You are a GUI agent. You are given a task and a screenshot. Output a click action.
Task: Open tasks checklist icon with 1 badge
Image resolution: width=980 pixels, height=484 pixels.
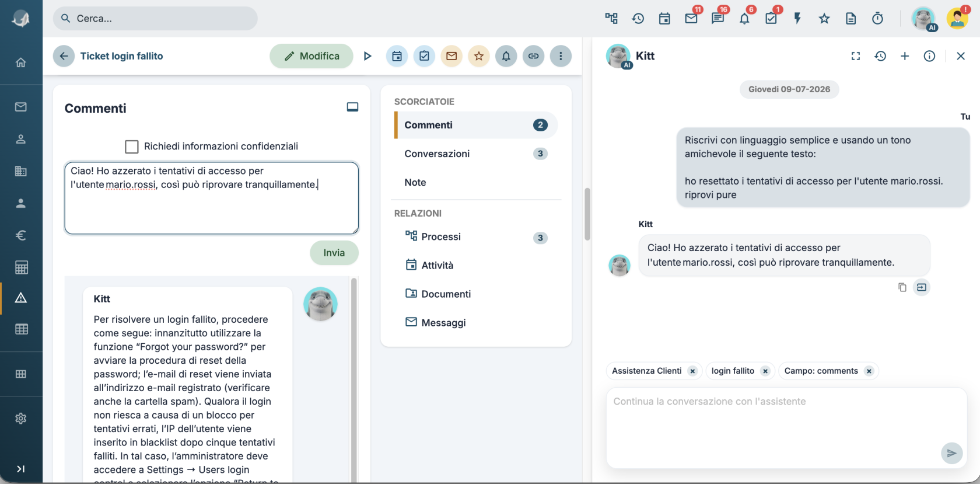(771, 19)
